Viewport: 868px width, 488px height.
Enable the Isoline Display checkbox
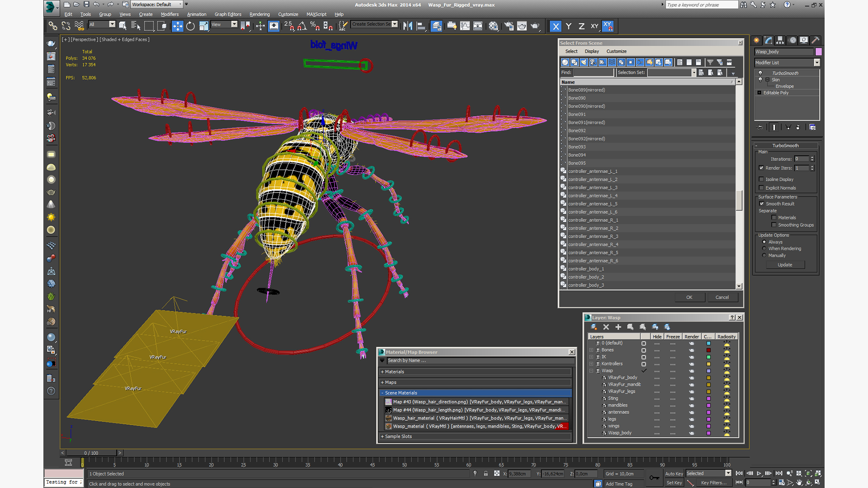tap(762, 179)
